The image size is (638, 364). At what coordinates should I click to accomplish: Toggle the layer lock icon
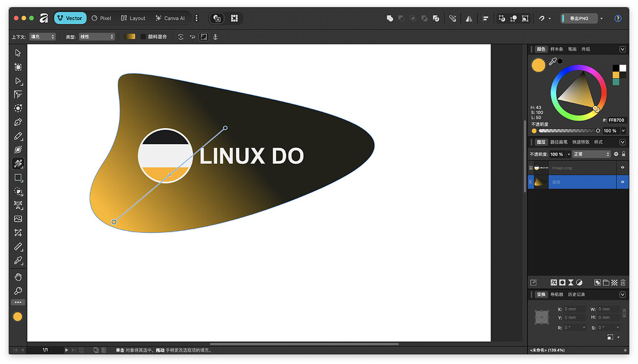coord(623,154)
